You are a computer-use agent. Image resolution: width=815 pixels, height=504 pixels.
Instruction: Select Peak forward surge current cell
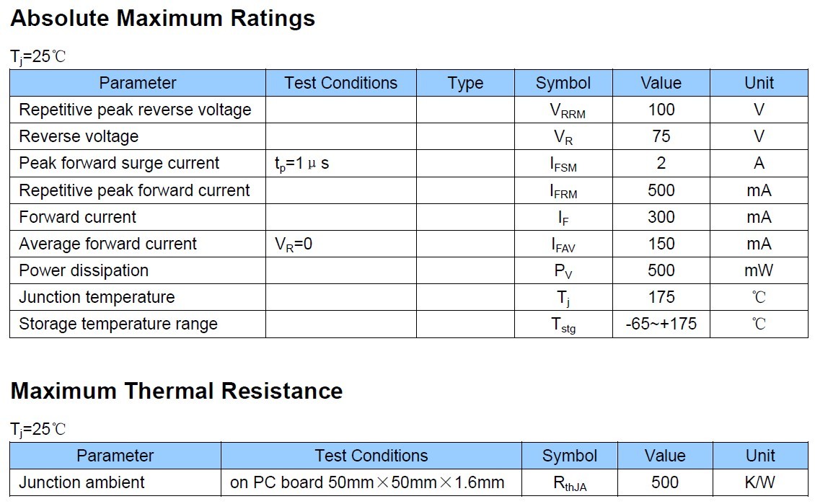point(119,163)
